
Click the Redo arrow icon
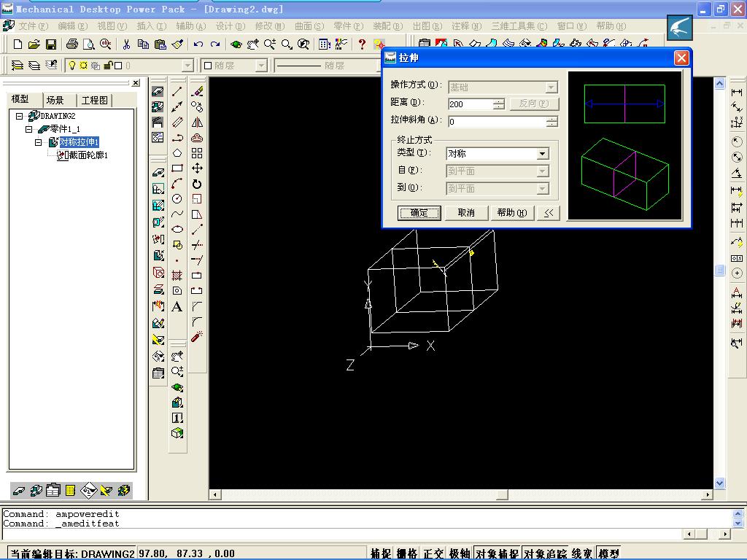click(215, 44)
